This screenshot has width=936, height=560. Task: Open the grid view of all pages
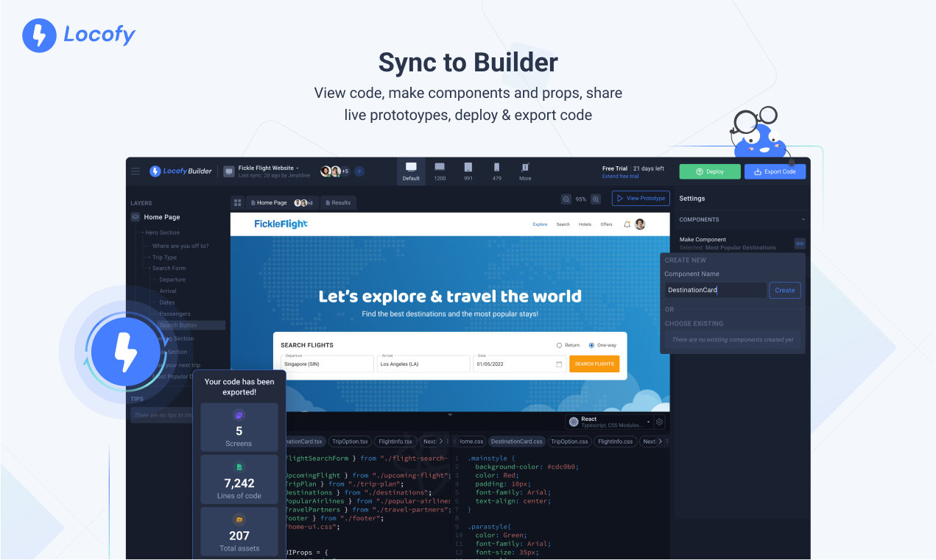pos(238,202)
